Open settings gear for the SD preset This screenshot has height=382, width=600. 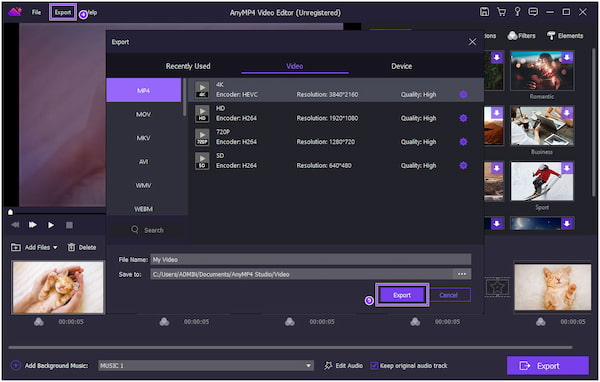(x=463, y=165)
